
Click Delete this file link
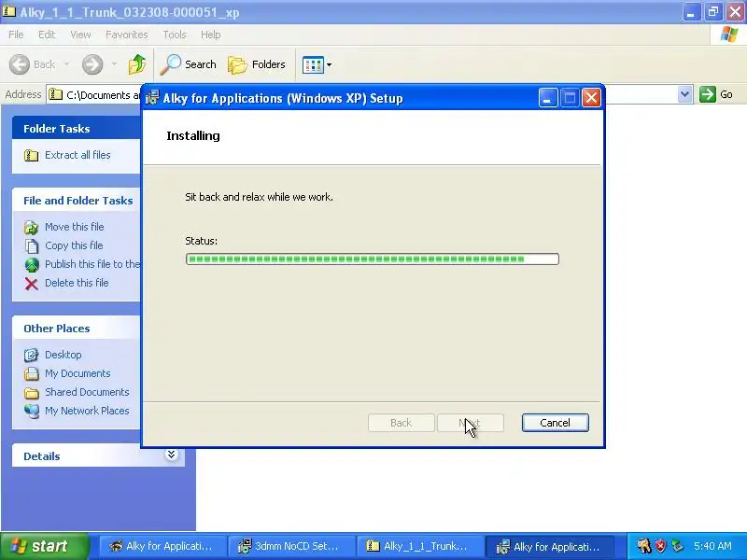77,283
